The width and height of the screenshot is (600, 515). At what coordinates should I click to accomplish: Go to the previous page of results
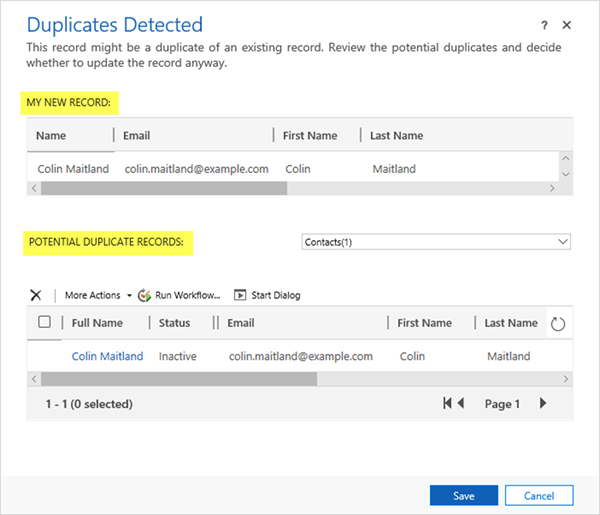coord(460,404)
